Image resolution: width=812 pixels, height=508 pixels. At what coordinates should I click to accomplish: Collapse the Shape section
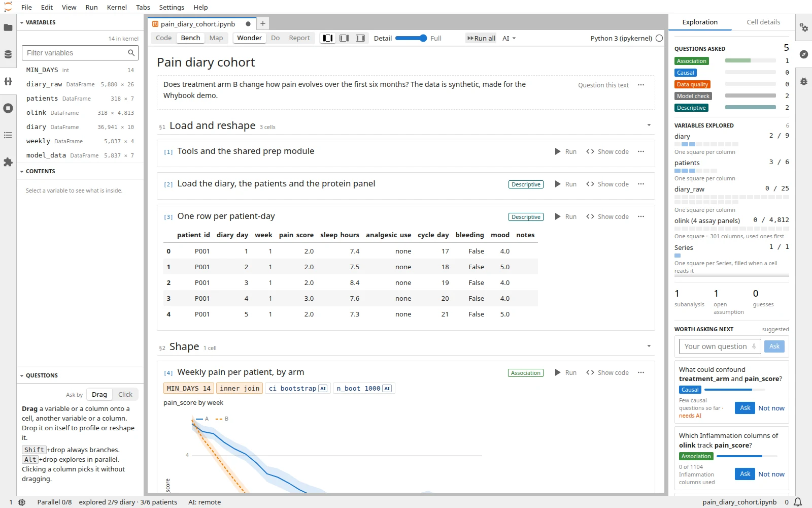coord(649,346)
